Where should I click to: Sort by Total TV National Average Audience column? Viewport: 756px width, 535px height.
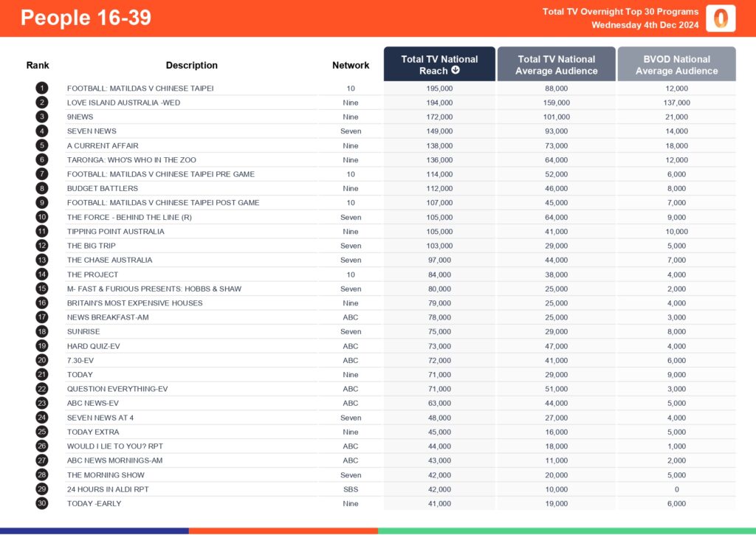click(556, 64)
